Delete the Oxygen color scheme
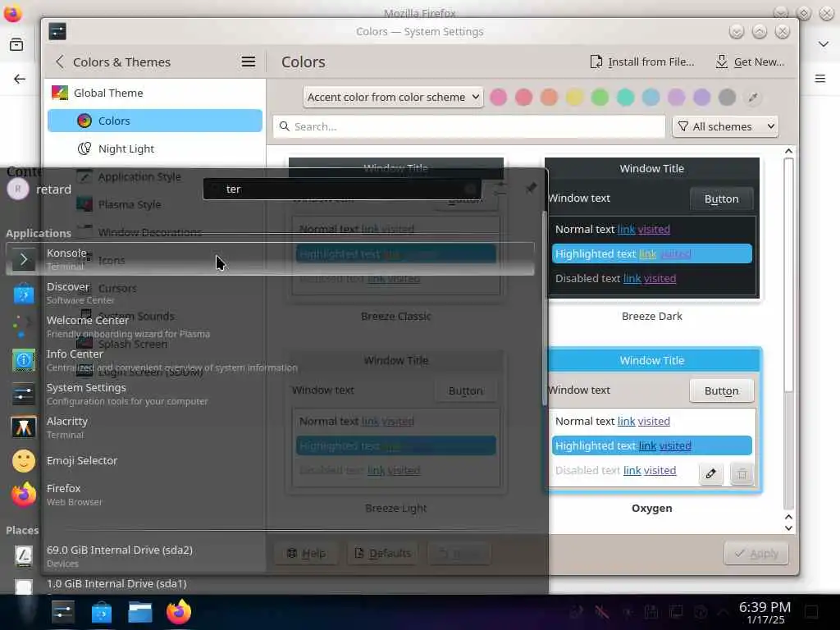Viewport: 840px width, 630px height. [742, 473]
